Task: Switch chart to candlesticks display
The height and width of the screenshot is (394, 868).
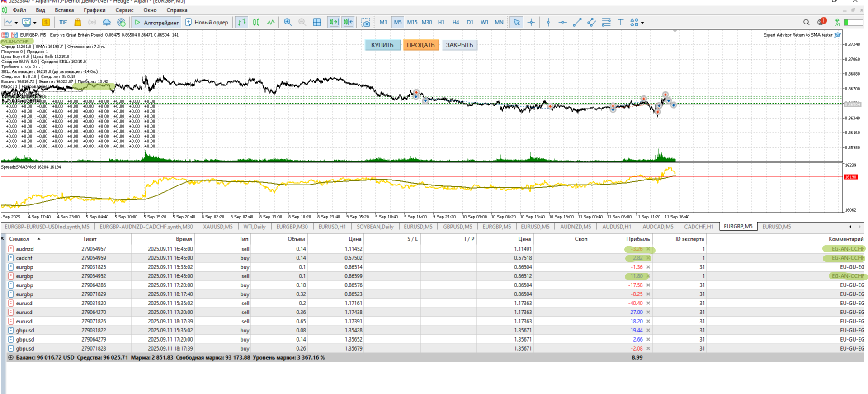Action: (x=256, y=22)
